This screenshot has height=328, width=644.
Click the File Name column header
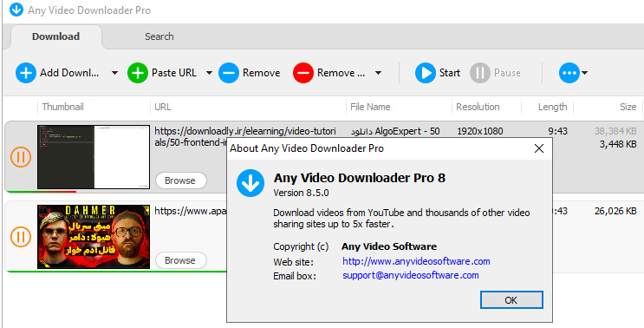pos(370,107)
